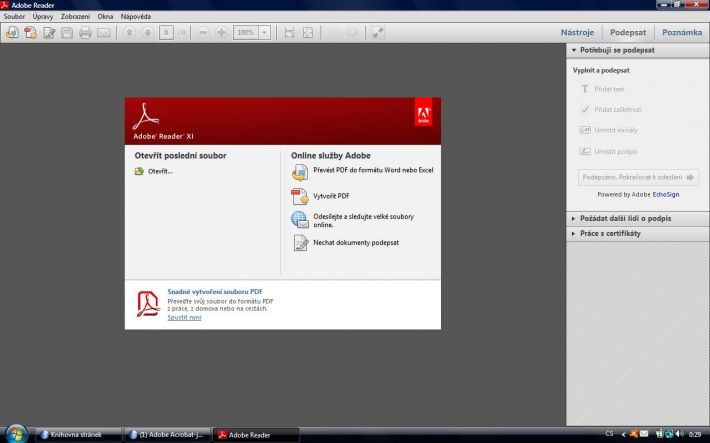Click the document signing pen icon

point(301,243)
